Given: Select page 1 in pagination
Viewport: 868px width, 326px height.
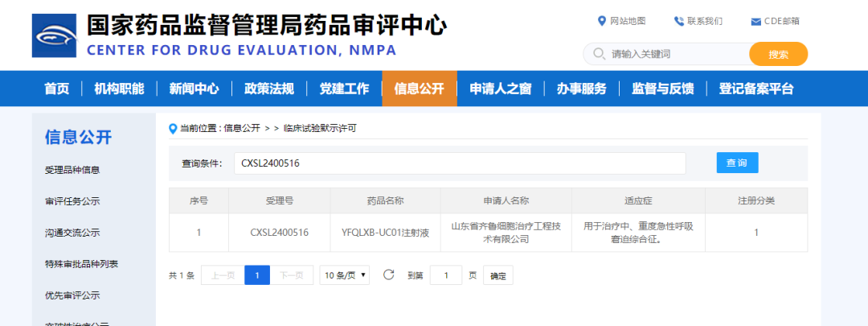Looking at the screenshot, I should pos(256,275).
